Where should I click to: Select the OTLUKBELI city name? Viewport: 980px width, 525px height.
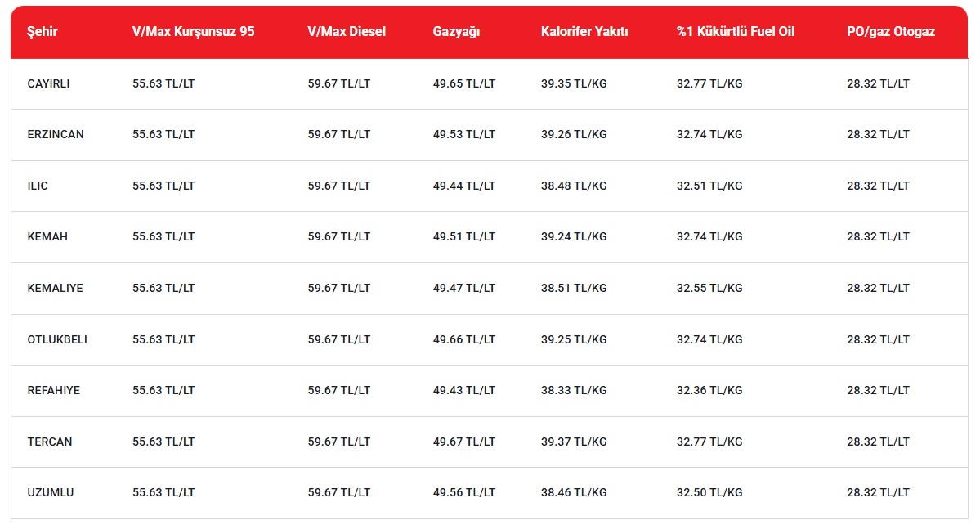57,339
